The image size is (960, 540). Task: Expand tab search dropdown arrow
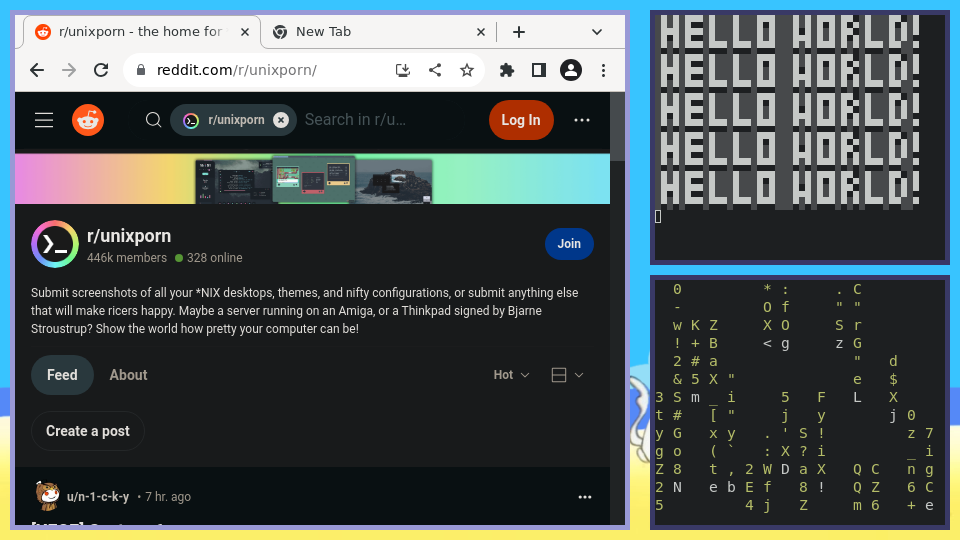[597, 32]
